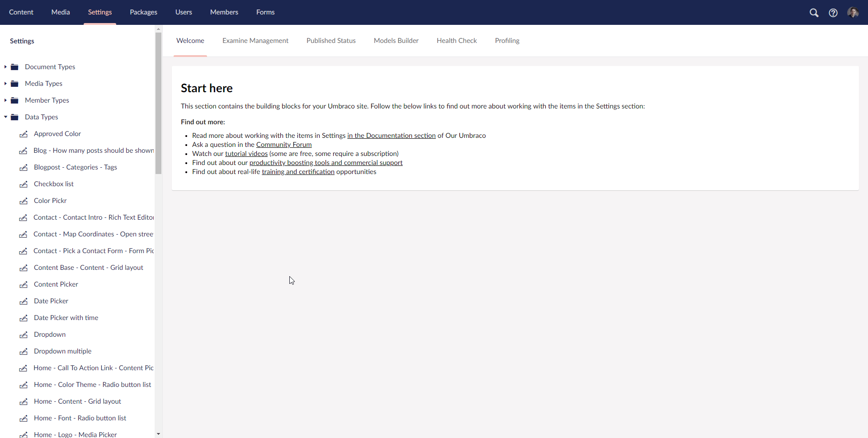Click the edit icon beside Color Pickr

click(x=24, y=201)
